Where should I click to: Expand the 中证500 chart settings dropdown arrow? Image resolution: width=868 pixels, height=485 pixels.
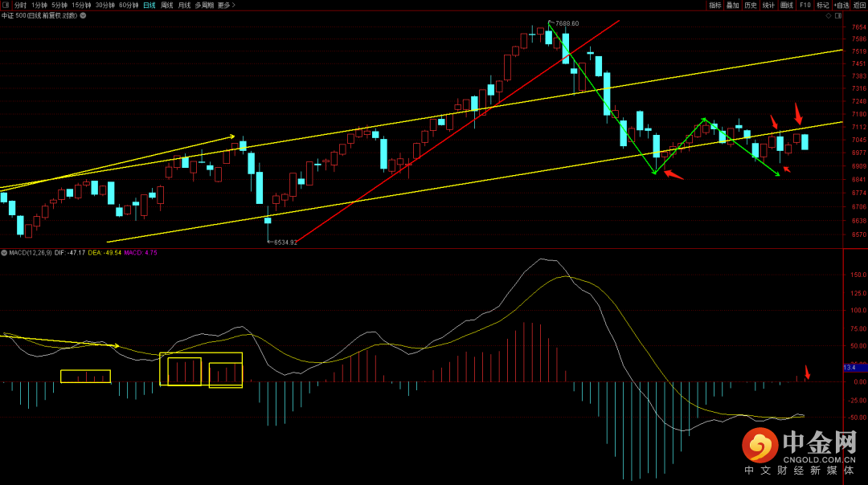pos(83,15)
